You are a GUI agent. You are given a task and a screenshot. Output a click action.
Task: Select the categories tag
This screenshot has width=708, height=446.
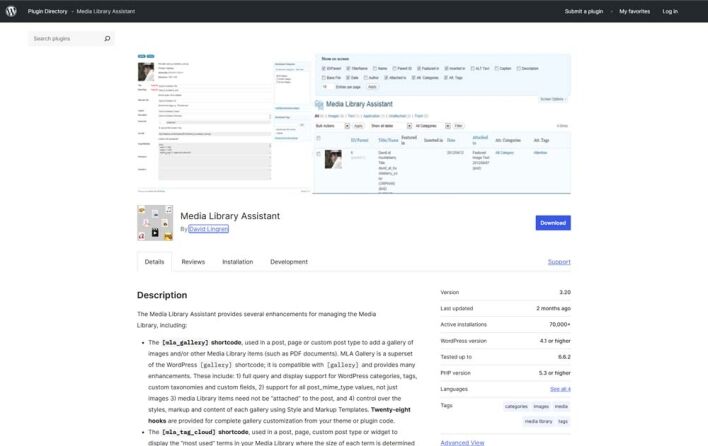516,407
